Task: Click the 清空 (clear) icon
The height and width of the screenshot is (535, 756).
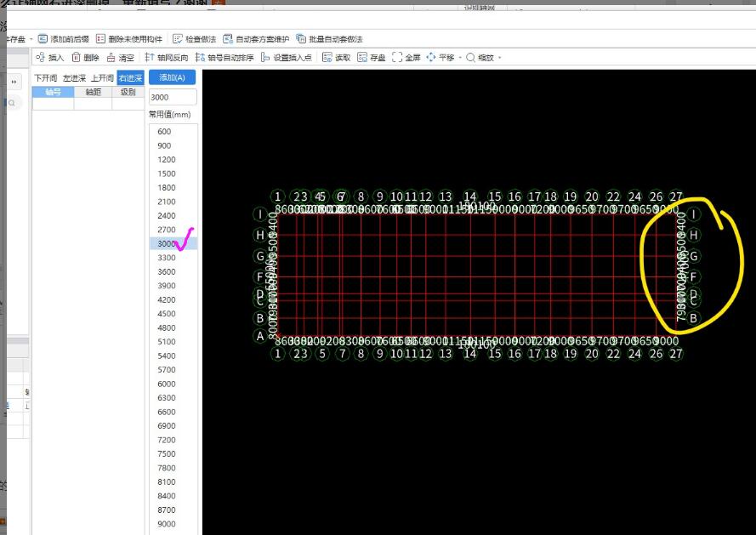Action: tap(111, 57)
